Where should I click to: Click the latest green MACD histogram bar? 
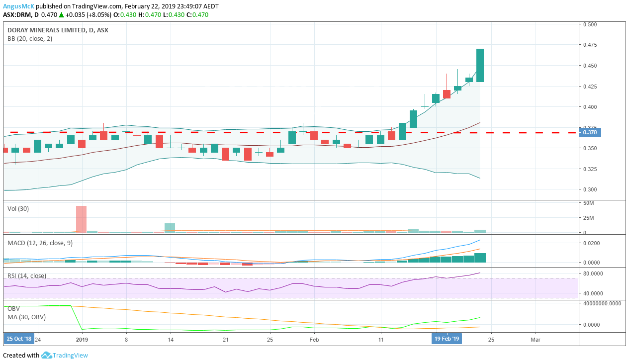pyautogui.click(x=480, y=258)
